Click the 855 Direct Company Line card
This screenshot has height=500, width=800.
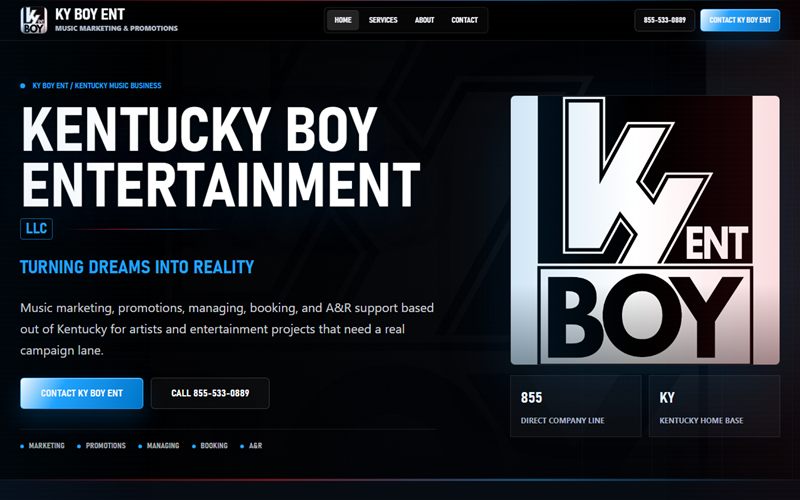coord(576,407)
